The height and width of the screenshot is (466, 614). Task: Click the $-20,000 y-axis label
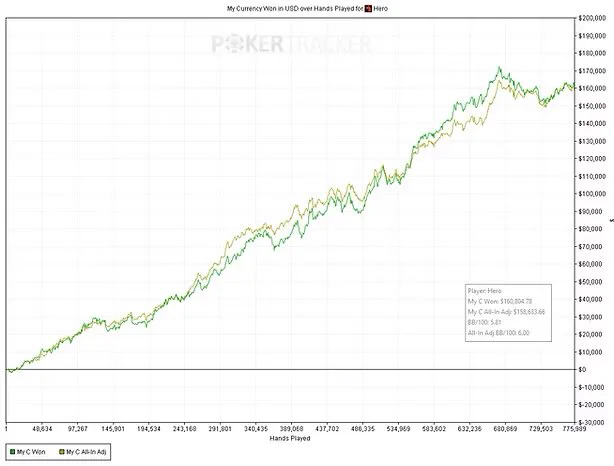coord(591,405)
